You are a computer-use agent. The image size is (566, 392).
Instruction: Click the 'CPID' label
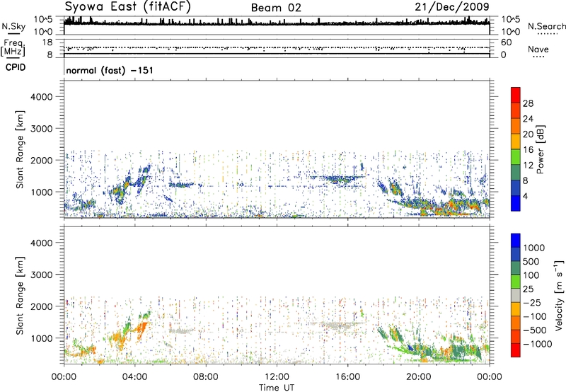pos(16,67)
